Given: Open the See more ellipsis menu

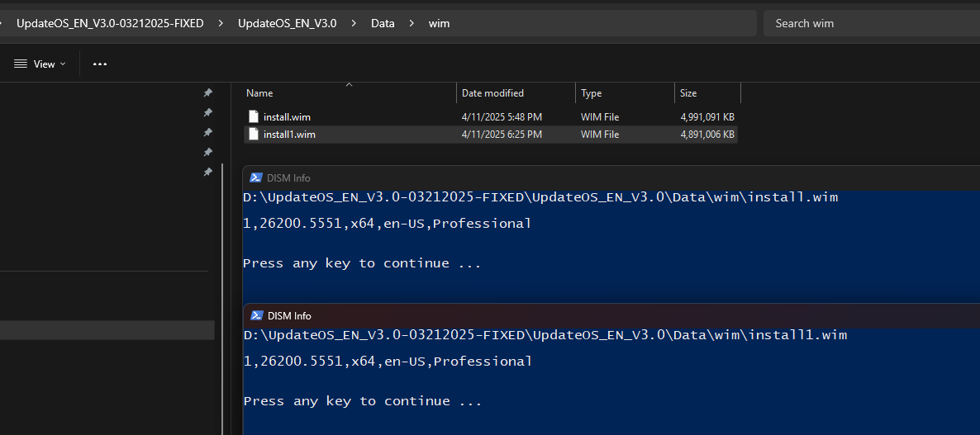Looking at the screenshot, I should pos(100,64).
